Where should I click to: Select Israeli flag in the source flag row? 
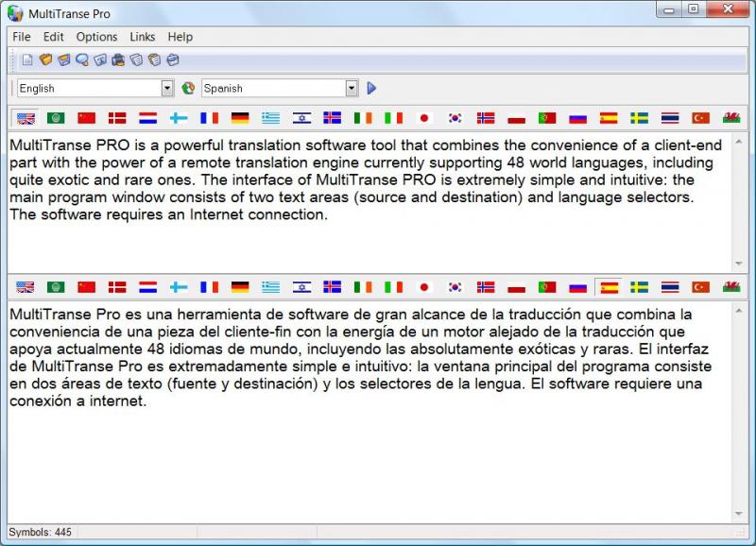301,118
